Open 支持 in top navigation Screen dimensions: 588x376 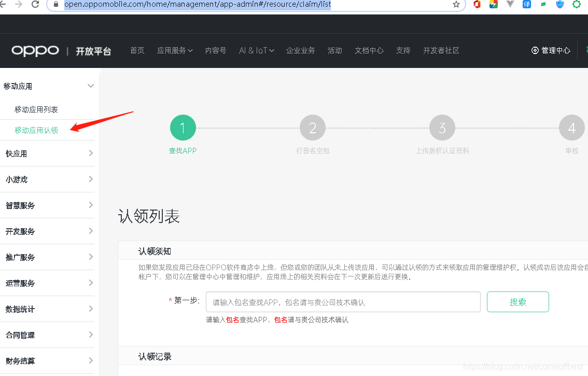click(403, 50)
